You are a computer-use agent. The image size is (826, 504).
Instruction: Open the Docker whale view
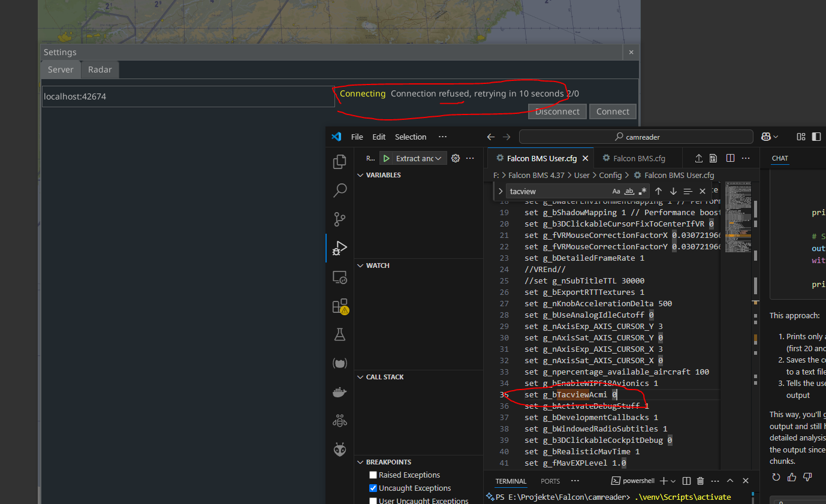pyautogui.click(x=340, y=393)
